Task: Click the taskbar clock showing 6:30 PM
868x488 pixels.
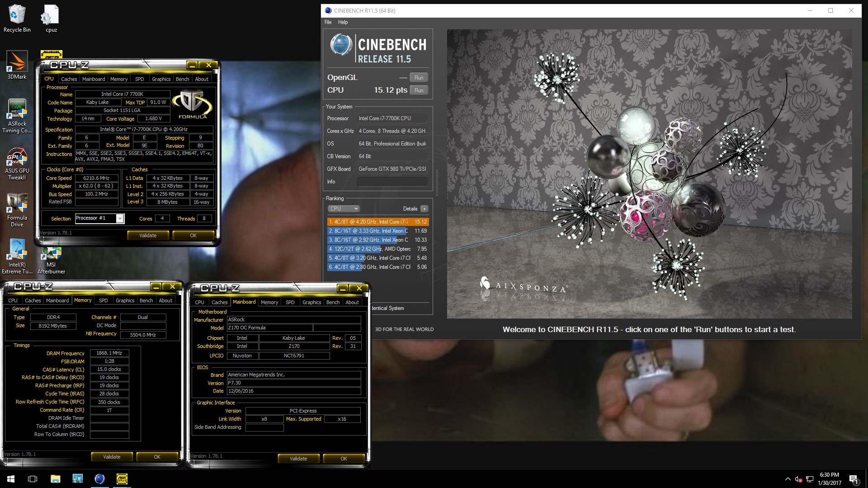Action: click(830, 479)
